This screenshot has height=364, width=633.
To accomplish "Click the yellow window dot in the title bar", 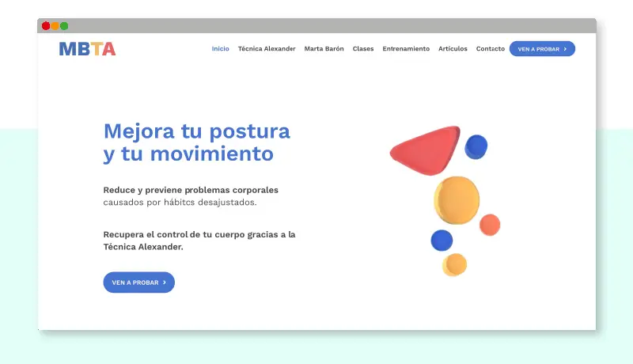I will click(55, 26).
